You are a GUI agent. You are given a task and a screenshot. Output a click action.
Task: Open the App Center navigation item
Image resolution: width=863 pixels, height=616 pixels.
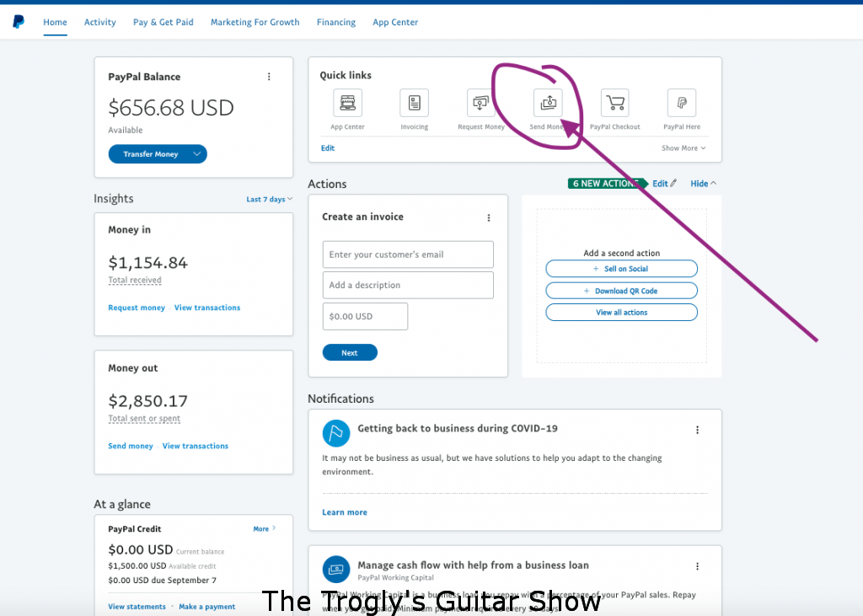pyautogui.click(x=395, y=22)
